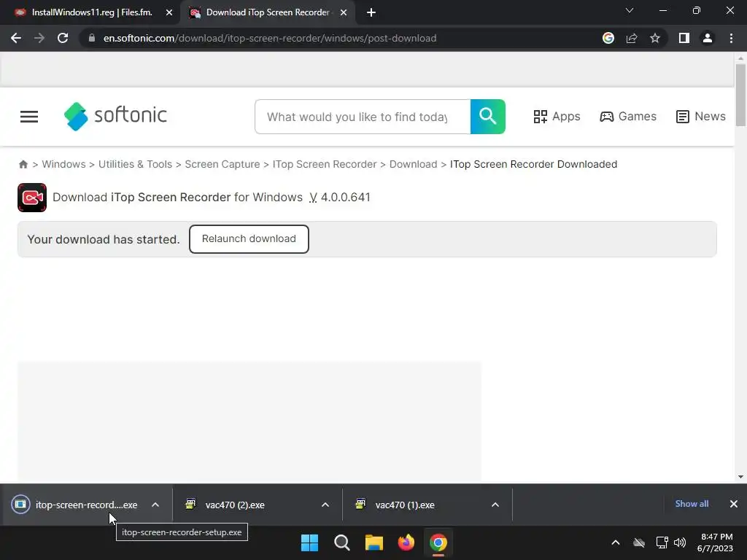This screenshot has height=560, width=747.
Task: Click the page vertical scrollbar thumb
Action: click(x=740, y=96)
